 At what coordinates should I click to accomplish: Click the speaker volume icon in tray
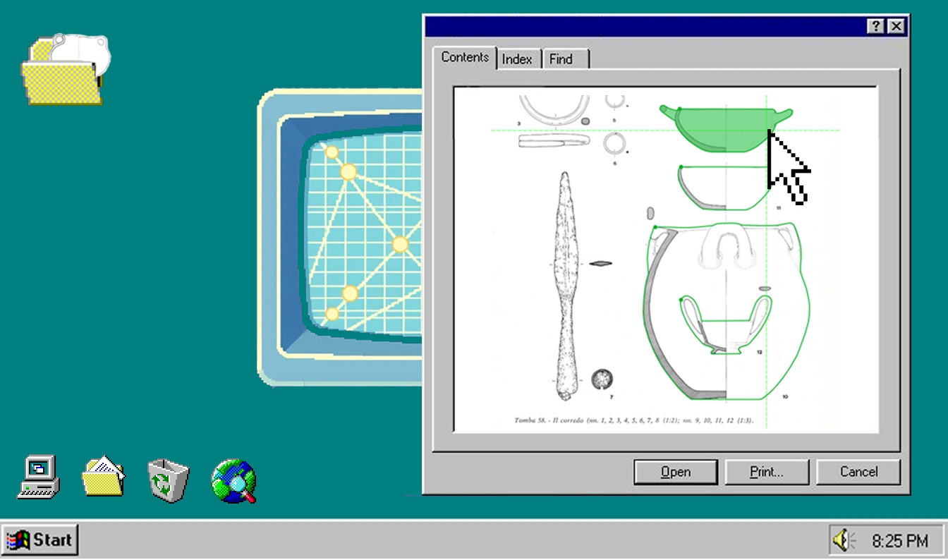pyautogui.click(x=843, y=540)
